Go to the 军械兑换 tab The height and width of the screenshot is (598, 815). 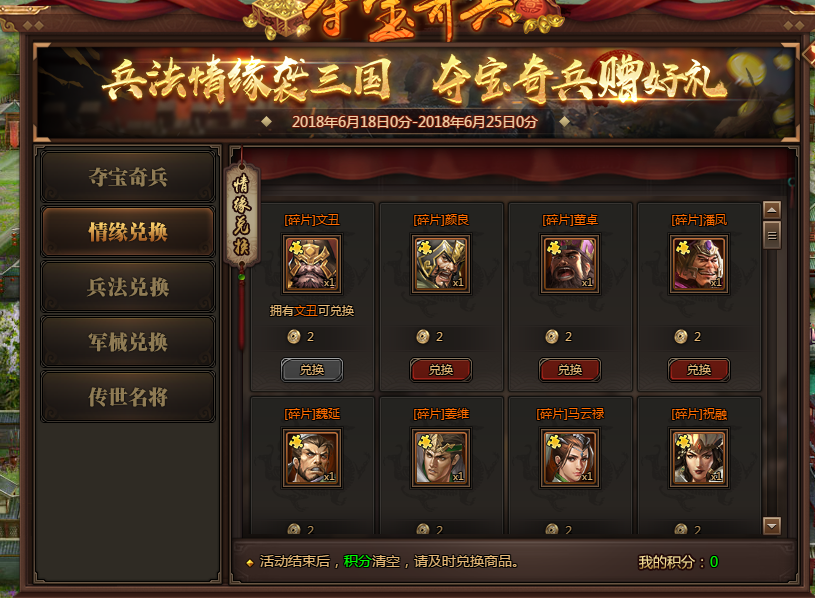128,342
